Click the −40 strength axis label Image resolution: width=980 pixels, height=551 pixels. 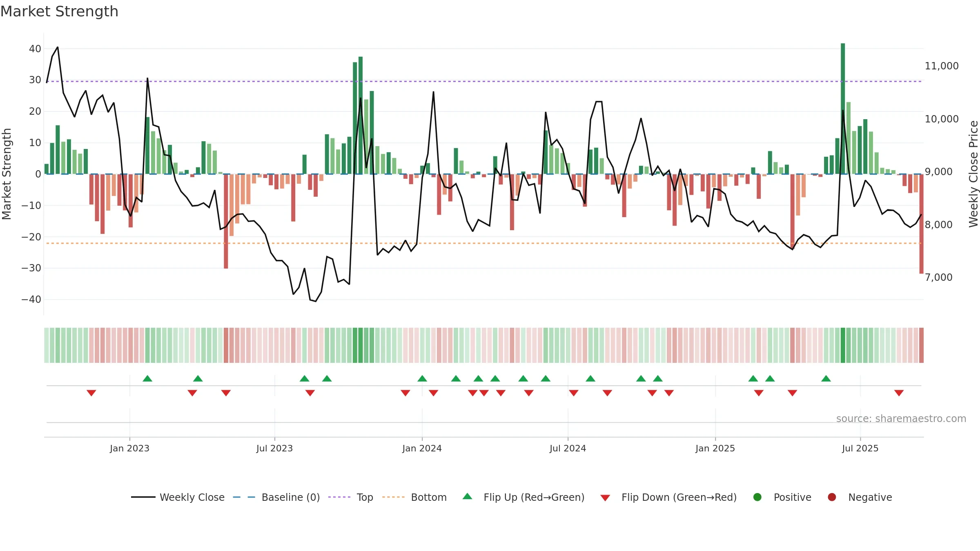pos(31,299)
